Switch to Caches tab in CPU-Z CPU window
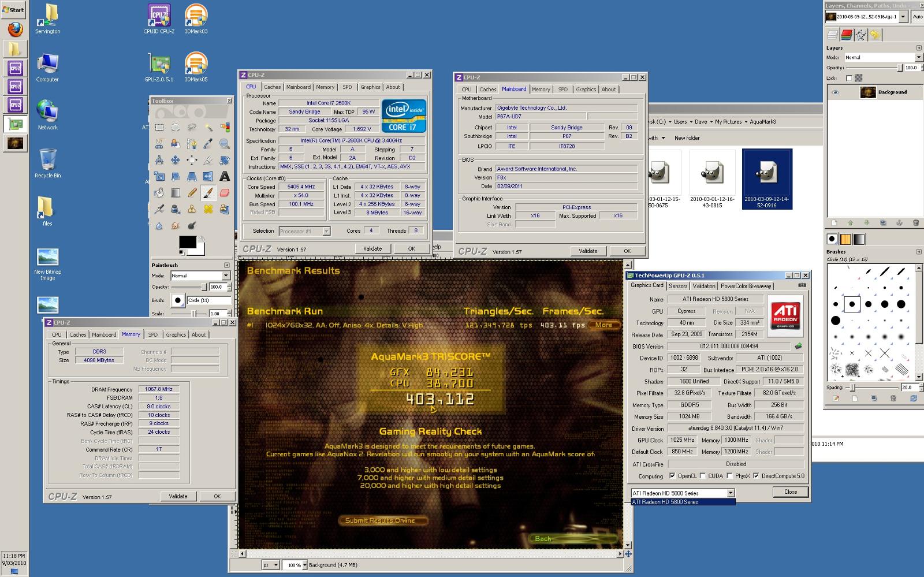The width and height of the screenshot is (924, 577). (x=272, y=87)
